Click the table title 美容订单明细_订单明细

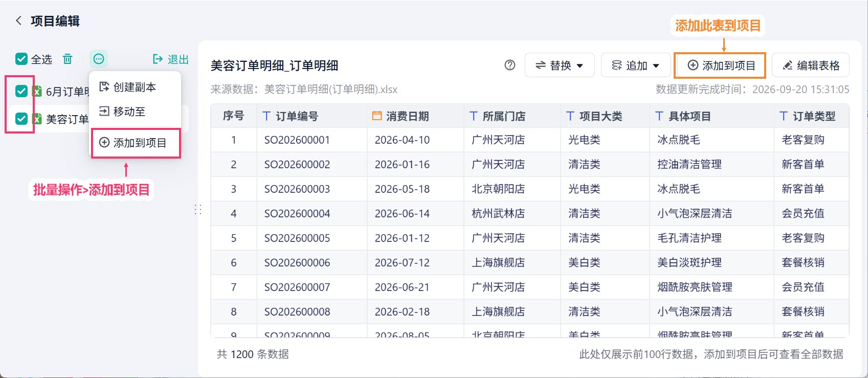(275, 65)
